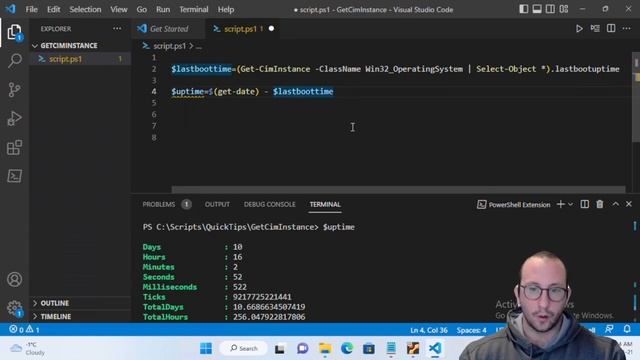Click the unsaved dot on script.ps1 tab
This screenshot has width=640, height=360.
pos(271,29)
